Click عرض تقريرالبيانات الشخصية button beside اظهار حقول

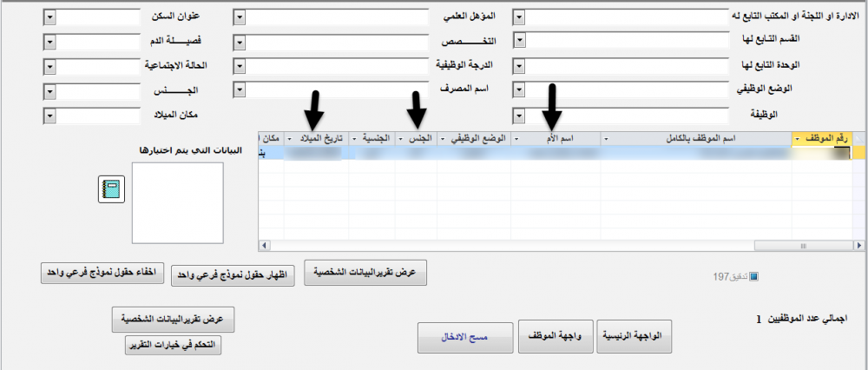coord(365,273)
